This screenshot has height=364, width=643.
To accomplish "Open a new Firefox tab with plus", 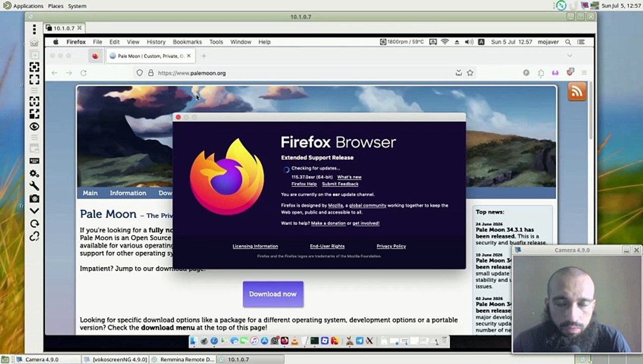I will click(x=204, y=56).
